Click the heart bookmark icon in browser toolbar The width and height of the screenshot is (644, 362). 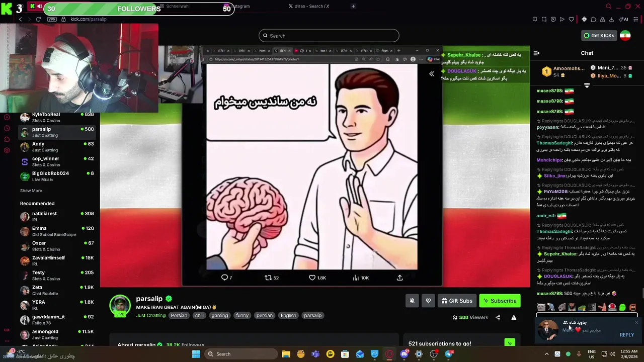(571, 20)
